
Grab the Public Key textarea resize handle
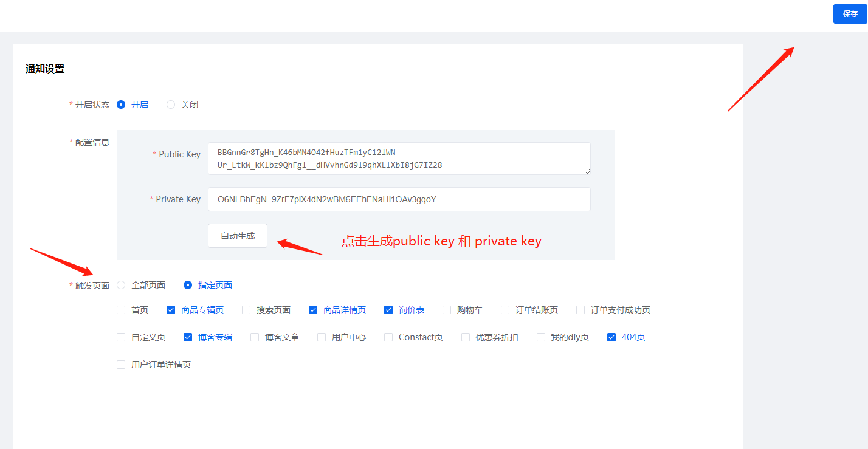click(x=587, y=171)
